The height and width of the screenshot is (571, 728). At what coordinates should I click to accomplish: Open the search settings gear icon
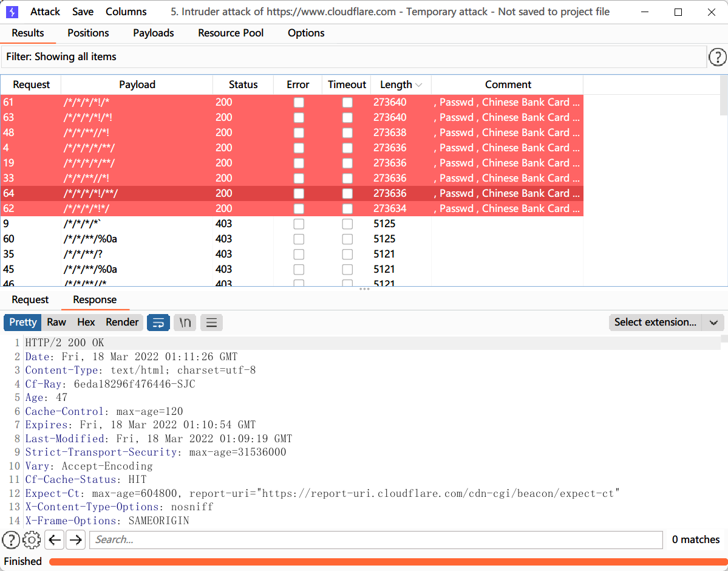(x=32, y=540)
